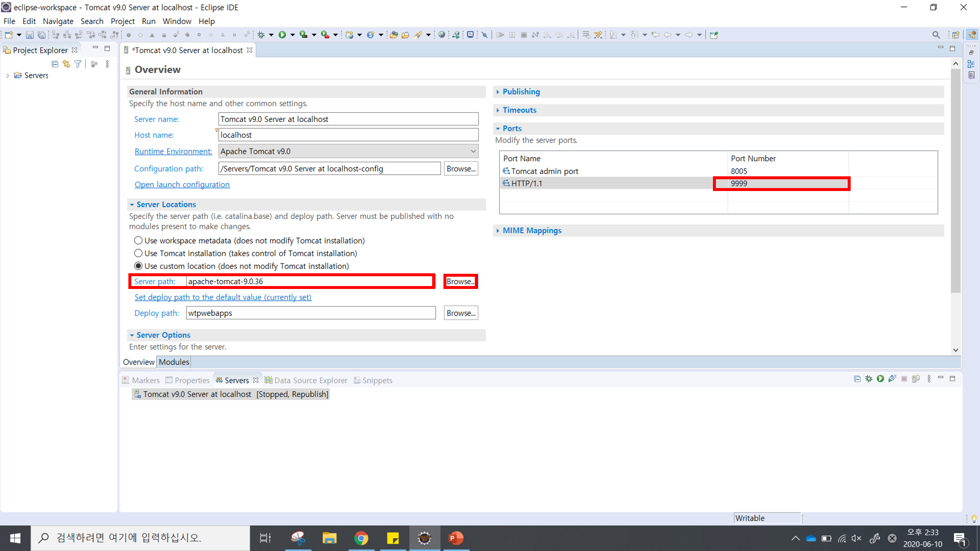The height and width of the screenshot is (551, 980).
Task: Collapse all in Project Explorer
Action: pos(55,64)
